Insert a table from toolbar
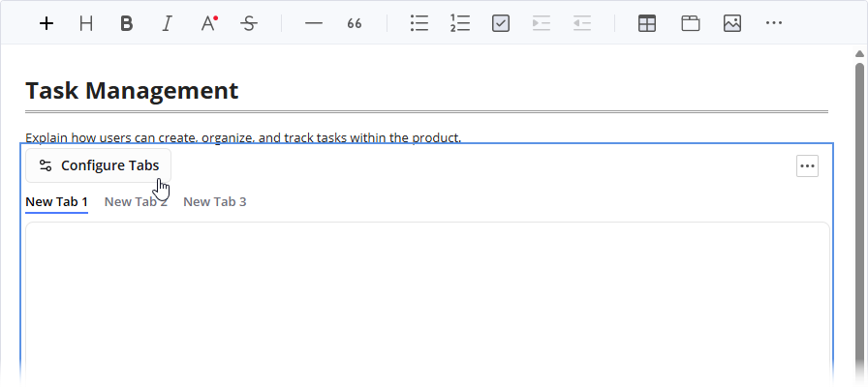The width and height of the screenshot is (868, 388). pyautogui.click(x=647, y=23)
